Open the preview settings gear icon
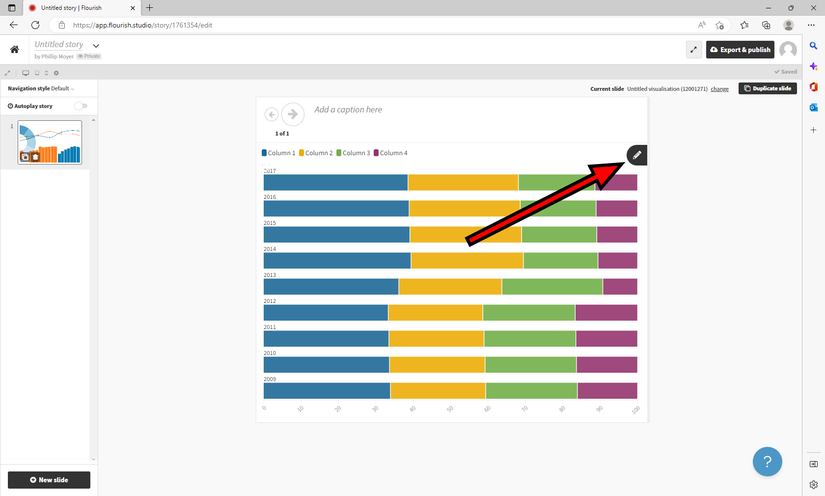Image resolution: width=825 pixels, height=496 pixels. 56,73
